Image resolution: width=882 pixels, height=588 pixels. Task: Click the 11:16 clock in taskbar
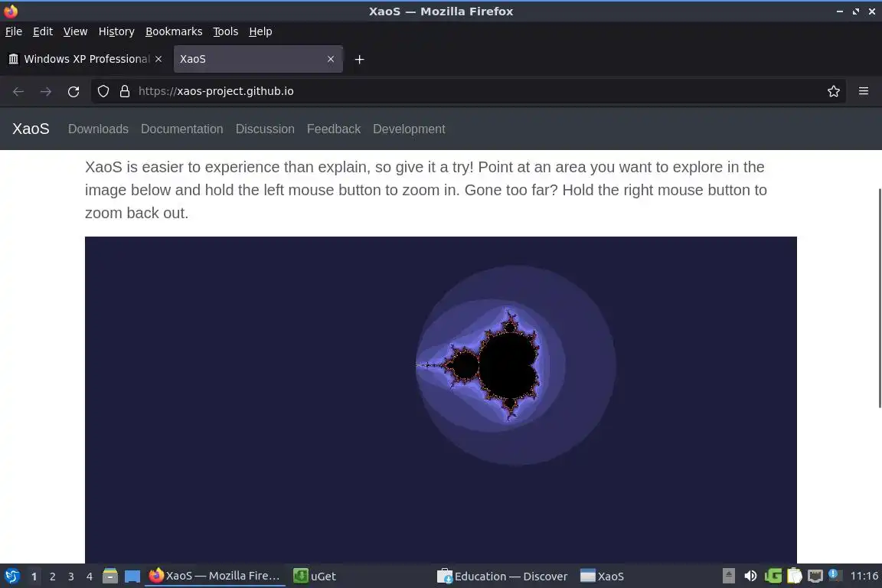(864, 576)
